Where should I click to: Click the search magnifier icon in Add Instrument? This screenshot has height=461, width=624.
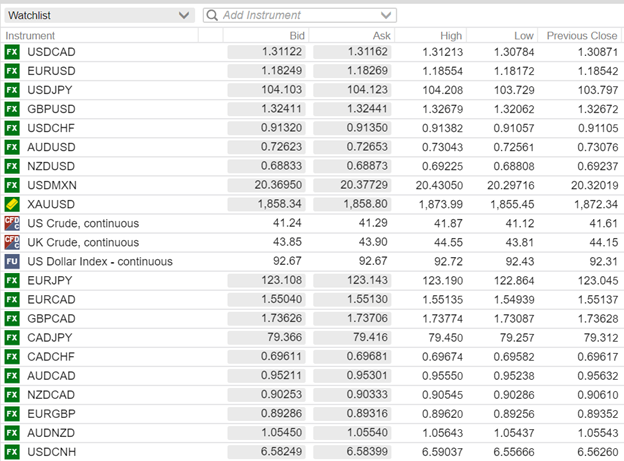tap(212, 16)
